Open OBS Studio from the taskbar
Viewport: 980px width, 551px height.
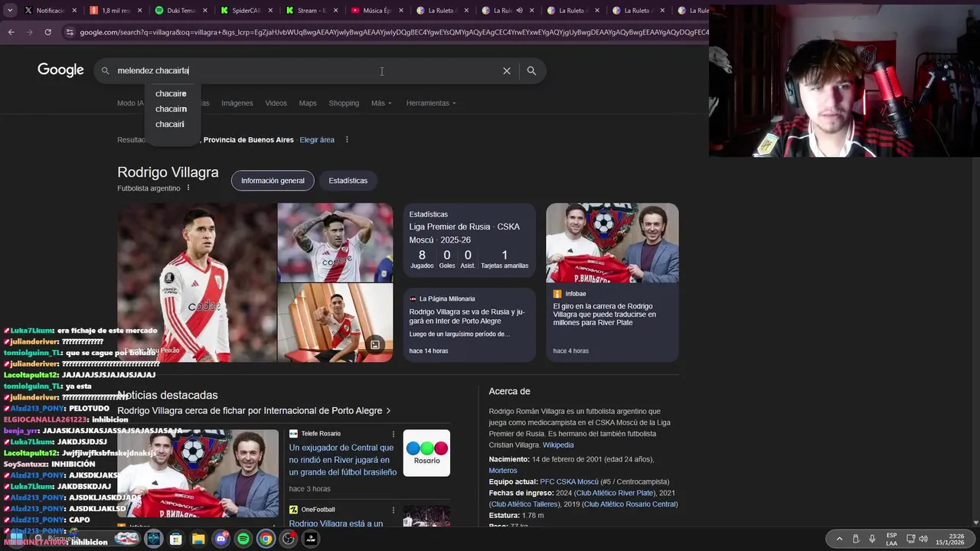[x=289, y=539]
